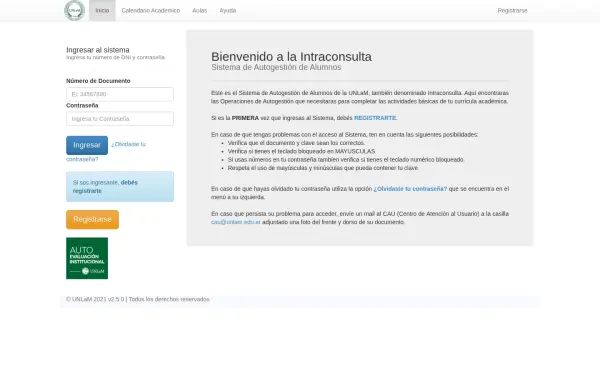600x375 pixels.
Task: Click the blue Ingresar button
Action: tap(87, 145)
